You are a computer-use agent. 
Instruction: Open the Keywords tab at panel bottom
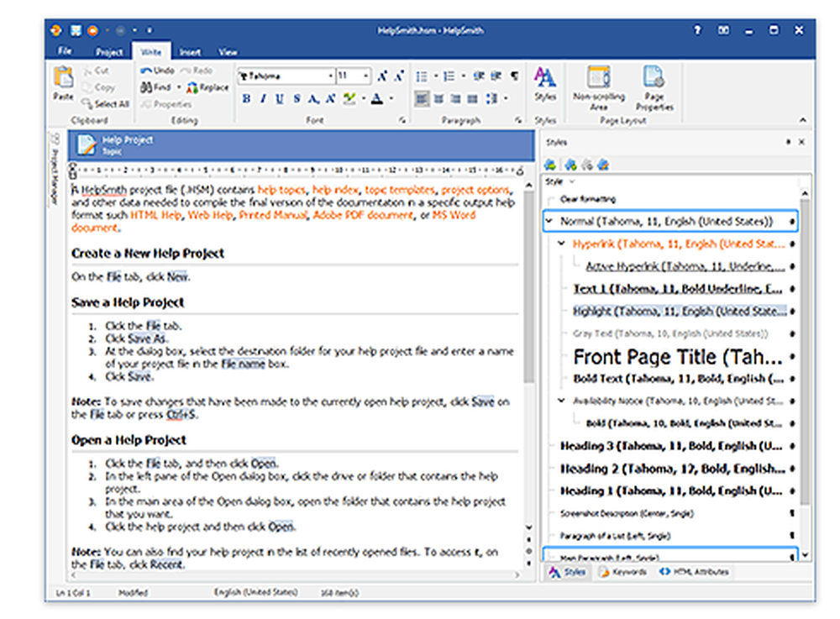(x=623, y=572)
